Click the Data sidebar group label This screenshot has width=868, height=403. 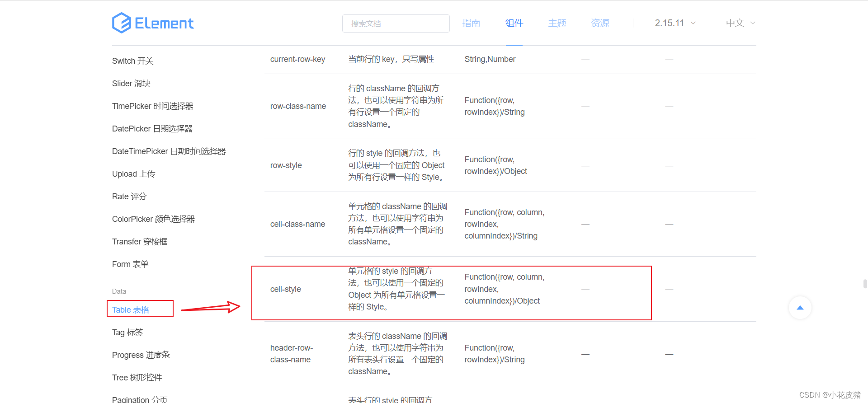click(x=119, y=291)
